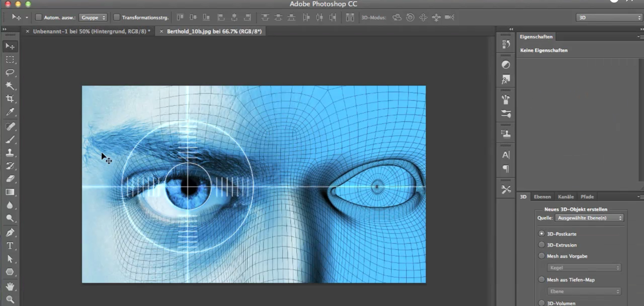Select the Lasso tool
The height and width of the screenshot is (306, 644).
[x=10, y=72]
